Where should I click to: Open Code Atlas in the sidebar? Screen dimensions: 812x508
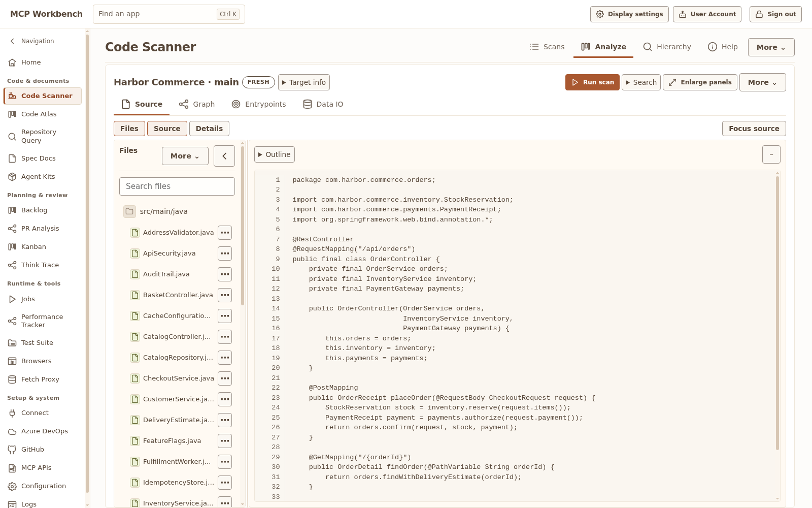43,114
